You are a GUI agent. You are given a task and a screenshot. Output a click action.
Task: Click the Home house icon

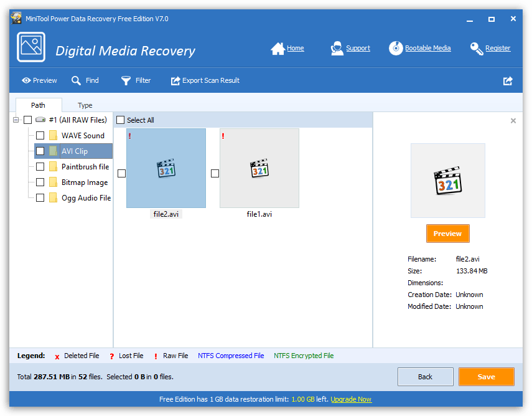coord(278,49)
